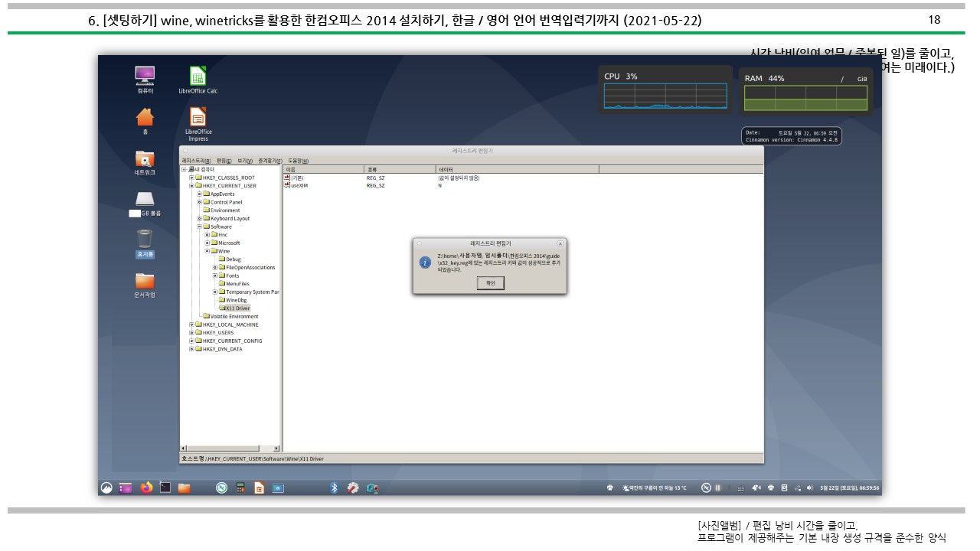
Task: Launch Firefox from the panel
Action: pos(145,487)
